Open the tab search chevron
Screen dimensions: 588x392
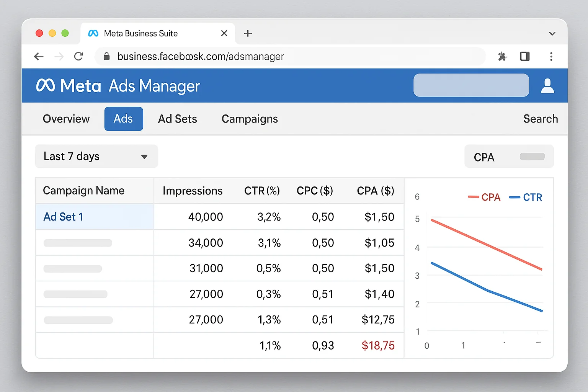(x=552, y=33)
